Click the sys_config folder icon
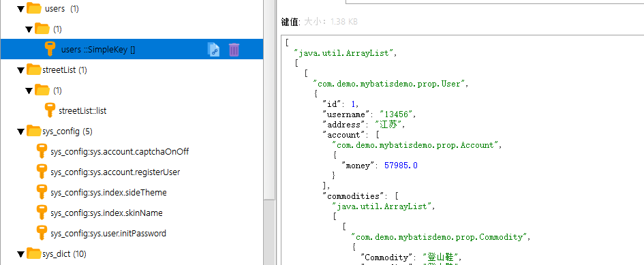This screenshot has height=265, width=644. pyautogui.click(x=33, y=131)
